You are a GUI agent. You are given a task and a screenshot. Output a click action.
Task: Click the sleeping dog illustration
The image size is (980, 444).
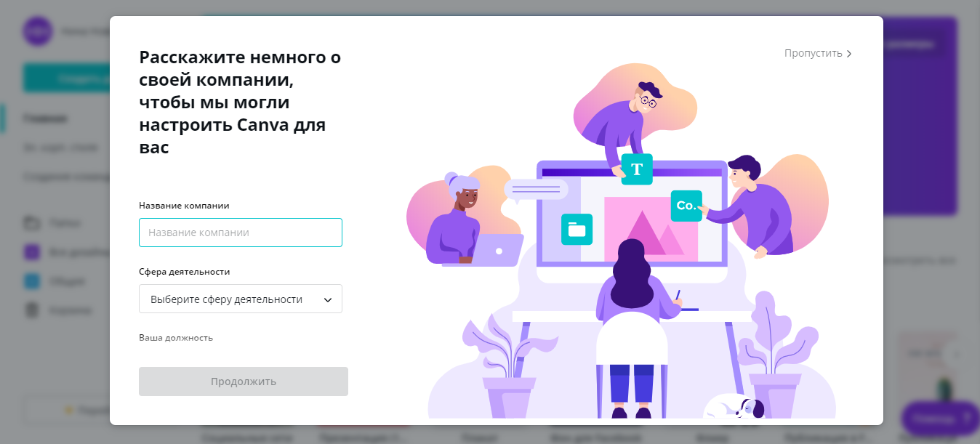tap(735, 406)
